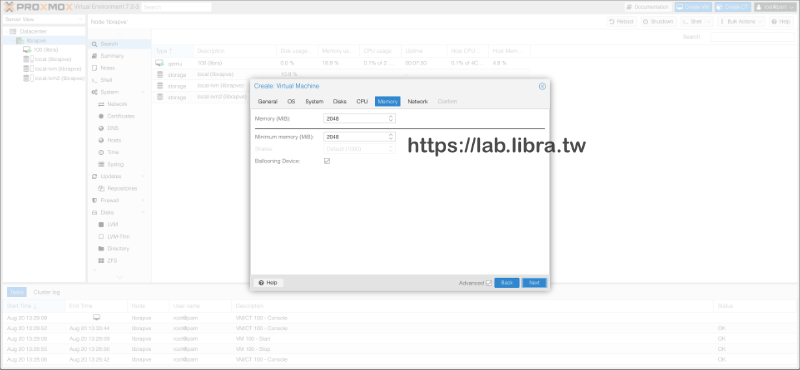Open the Network wizard tab
The image size is (800, 370).
click(x=417, y=102)
